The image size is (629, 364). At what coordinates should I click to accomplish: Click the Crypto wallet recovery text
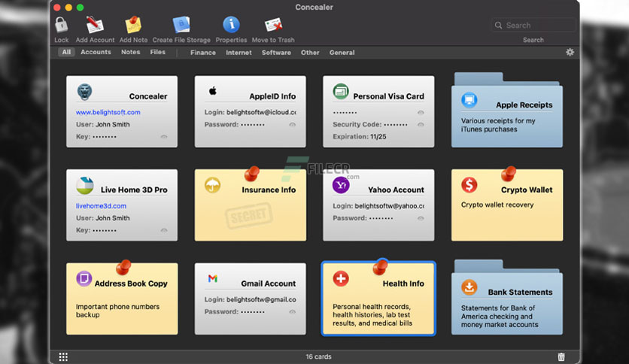pos(497,205)
